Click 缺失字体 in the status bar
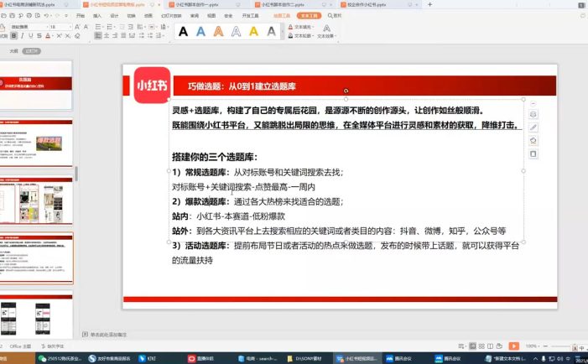Image resolution: width=588 pixels, height=364 pixels. tap(53, 346)
